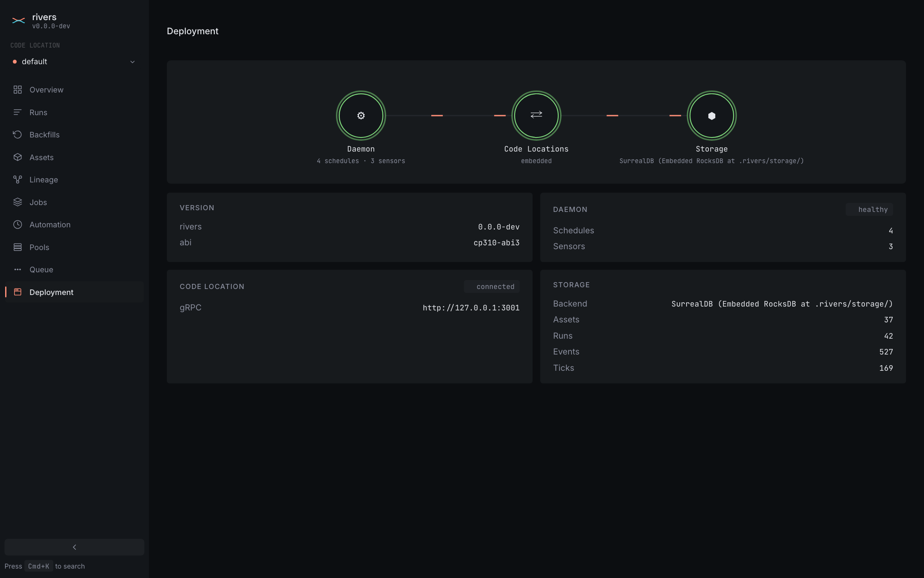Click the Assets cube icon
924x578 pixels.
click(18, 157)
